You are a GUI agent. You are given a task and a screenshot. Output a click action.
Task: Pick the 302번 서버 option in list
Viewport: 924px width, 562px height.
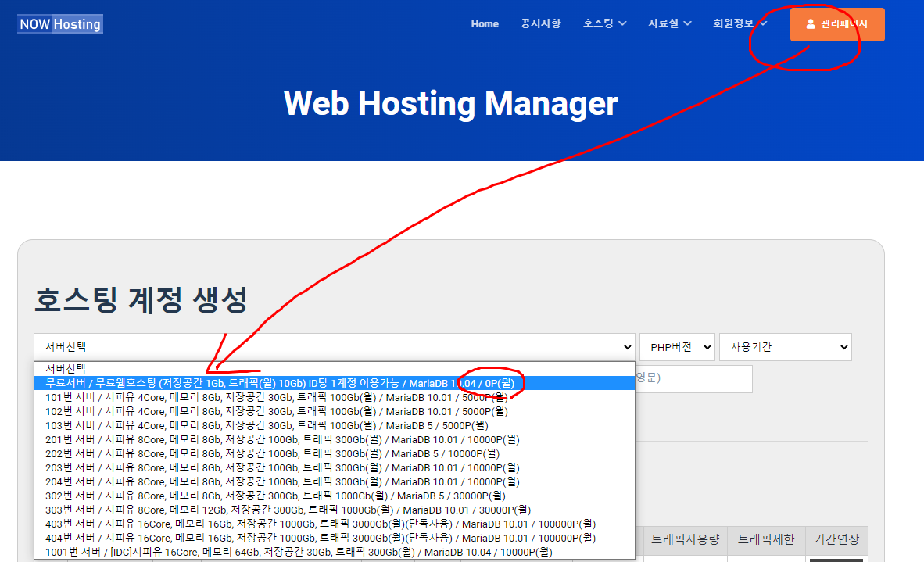275,496
